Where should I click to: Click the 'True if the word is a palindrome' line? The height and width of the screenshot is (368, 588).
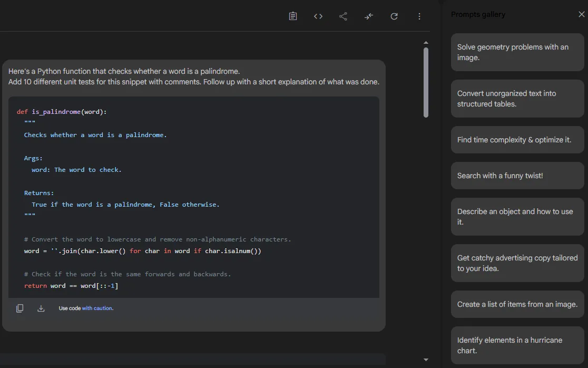pyautogui.click(x=125, y=205)
